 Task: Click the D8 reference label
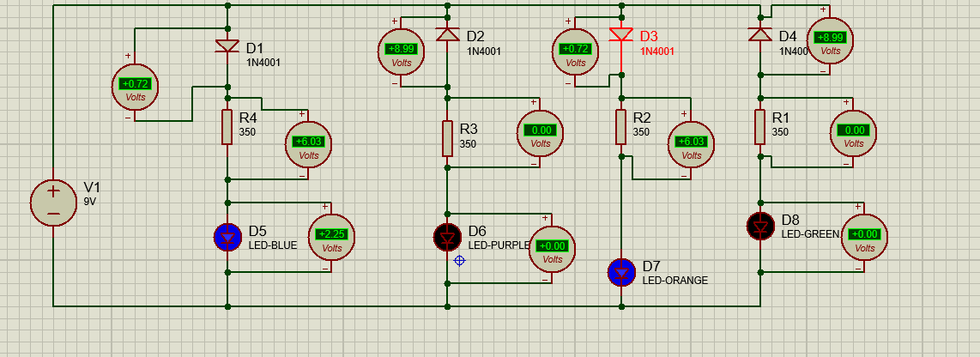791,220
